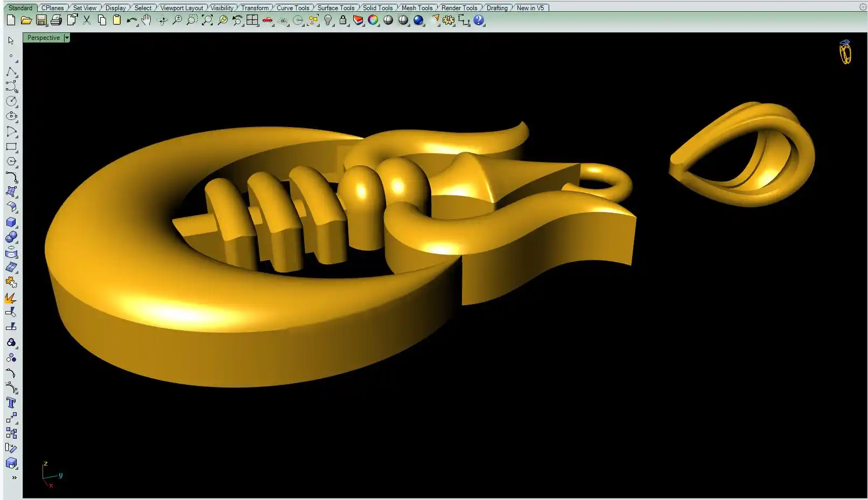Screen dimensions: 868x500
Task: Select the Box solid tool
Action: [11, 222]
